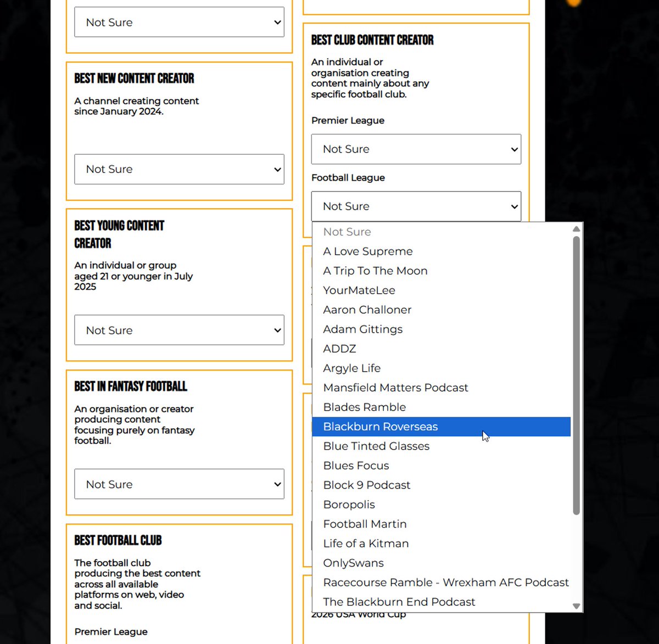Click the dropdown list scrollbar thumb
Viewport: 659px width, 644px height.
pos(576,376)
